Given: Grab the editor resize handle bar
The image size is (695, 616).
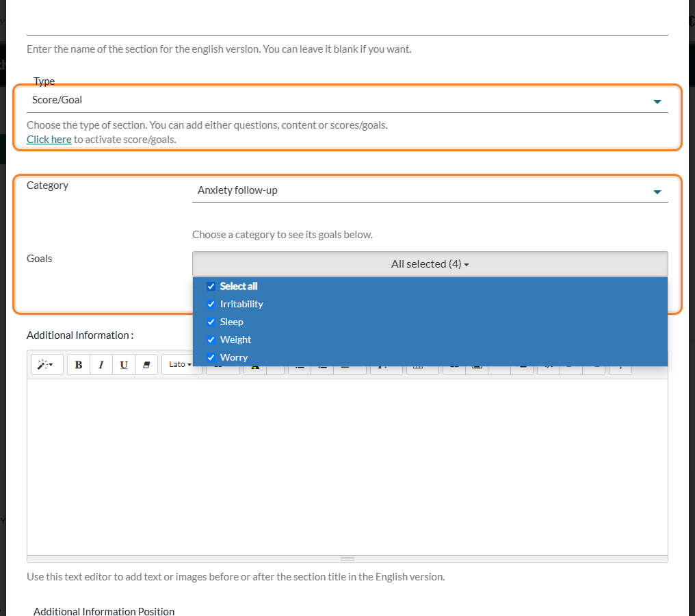Looking at the screenshot, I should point(347,559).
